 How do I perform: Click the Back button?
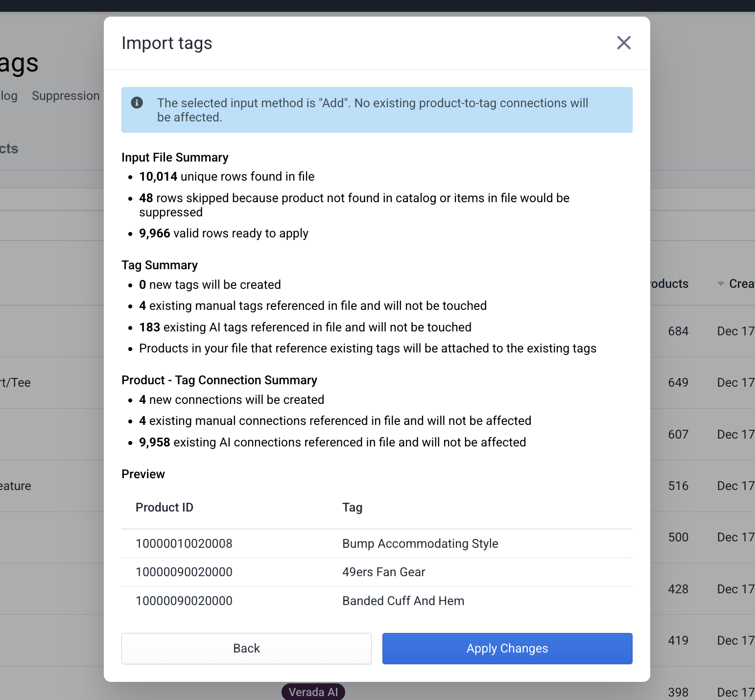[246, 648]
